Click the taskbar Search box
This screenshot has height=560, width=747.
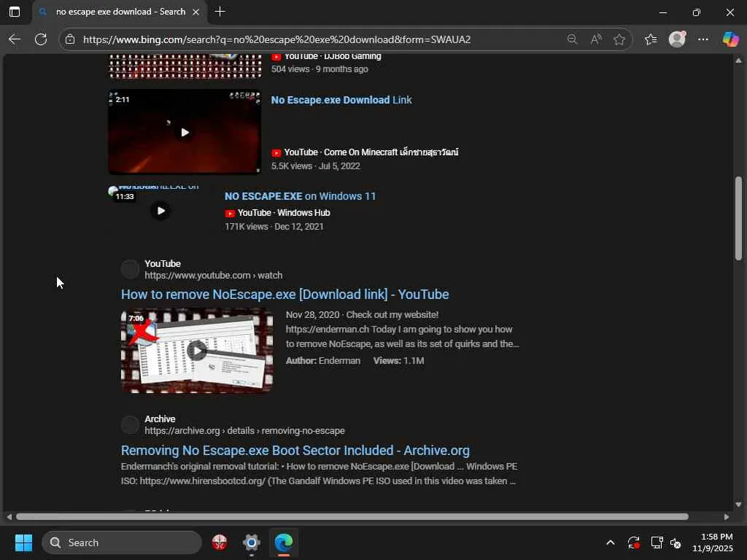122,542
